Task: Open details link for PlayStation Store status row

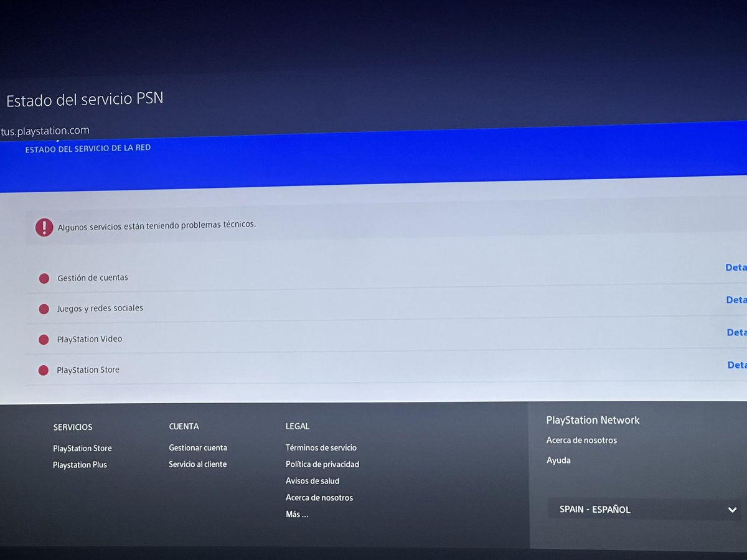Action: tap(737, 365)
